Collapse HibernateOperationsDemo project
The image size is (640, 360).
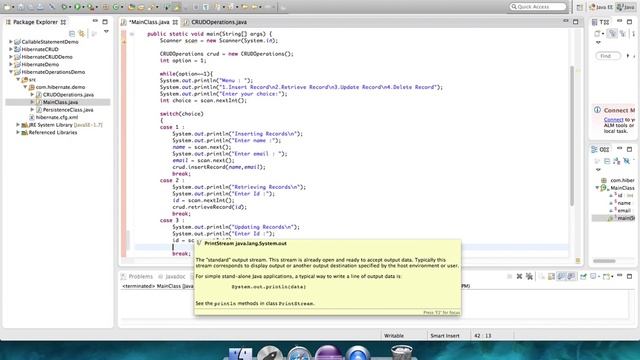(x=11, y=72)
